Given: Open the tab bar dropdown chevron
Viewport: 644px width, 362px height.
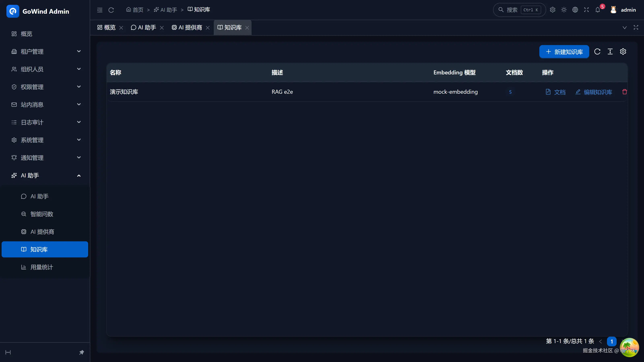Looking at the screenshot, I should tap(624, 28).
